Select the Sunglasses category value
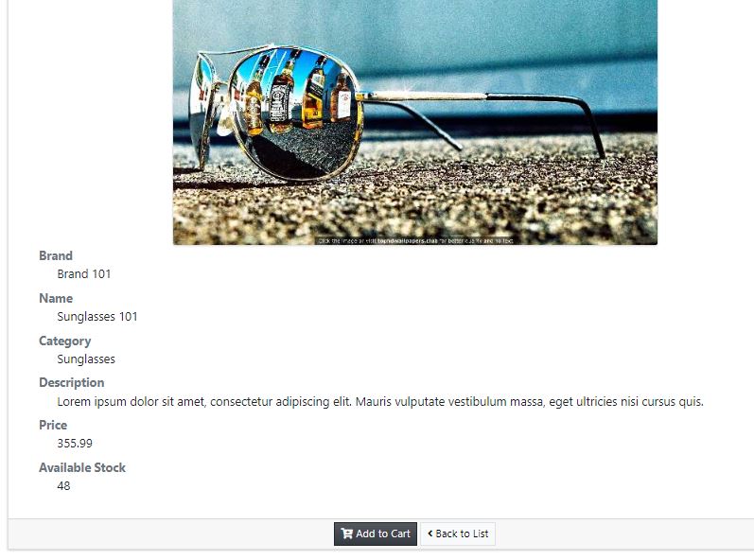Image resolution: width=754 pixels, height=560 pixels. point(86,359)
